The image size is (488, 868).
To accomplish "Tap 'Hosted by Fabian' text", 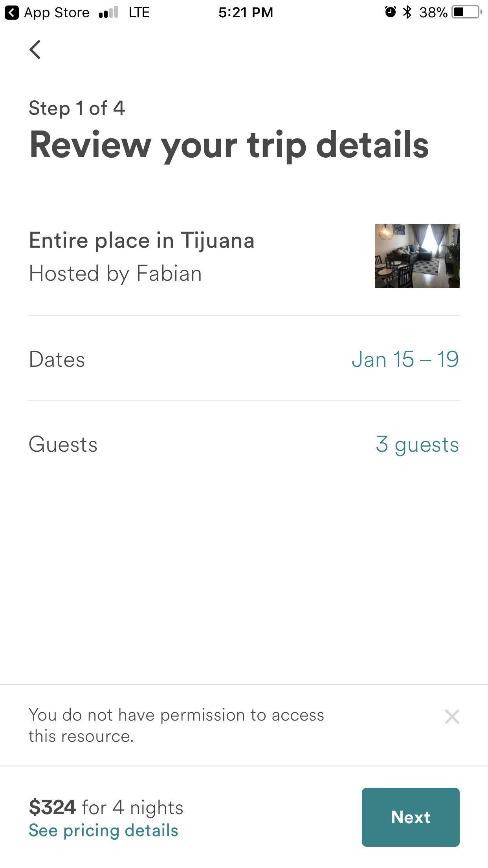I will [x=116, y=274].
